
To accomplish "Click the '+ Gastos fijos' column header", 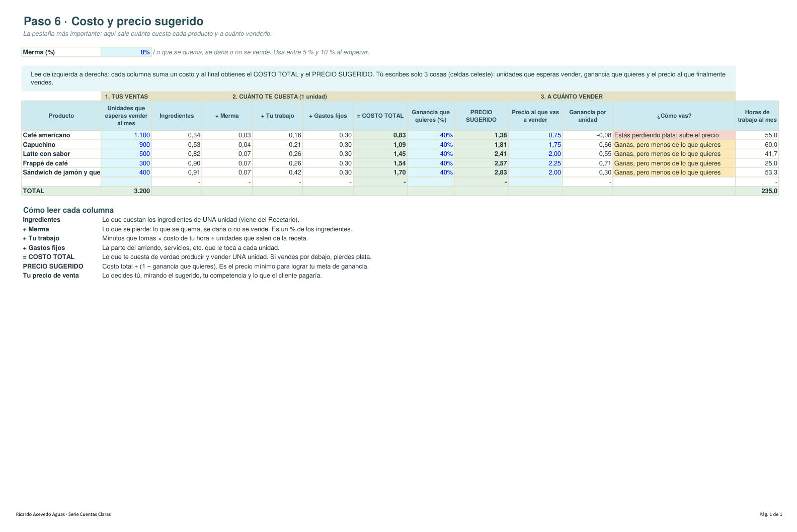I will (328, 116).
